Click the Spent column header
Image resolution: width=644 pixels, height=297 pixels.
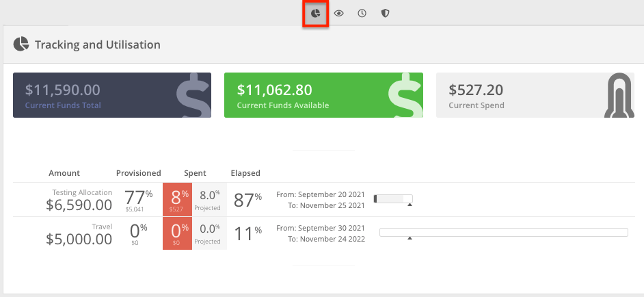point(195,173)
